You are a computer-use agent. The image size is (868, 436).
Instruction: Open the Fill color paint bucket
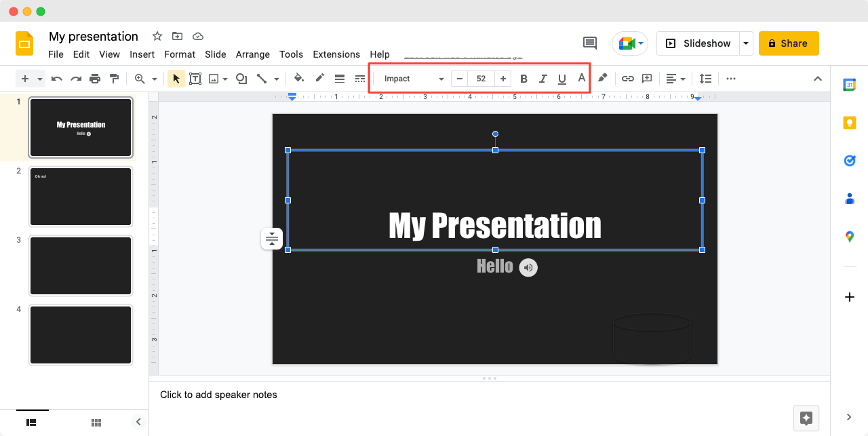(299, 79)
